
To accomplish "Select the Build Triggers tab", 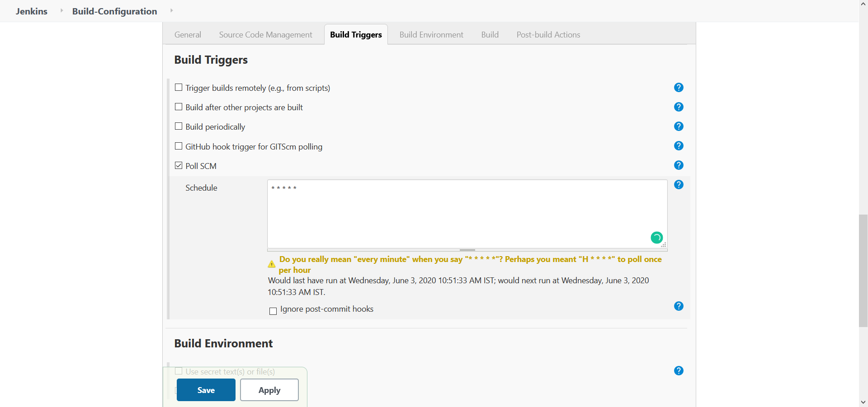I will (x=356, y=35).
